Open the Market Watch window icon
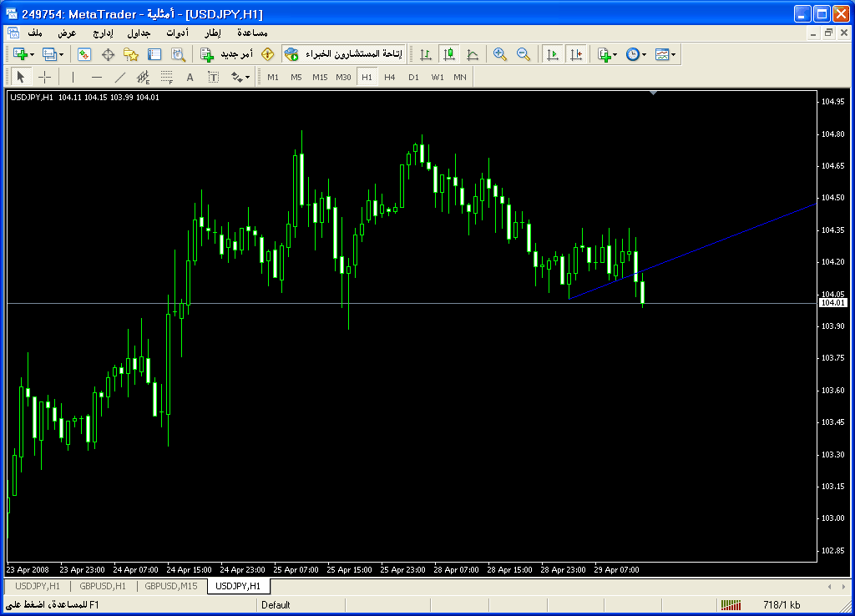The width and height of the screenshot is (855, 616). click(84, 54)
